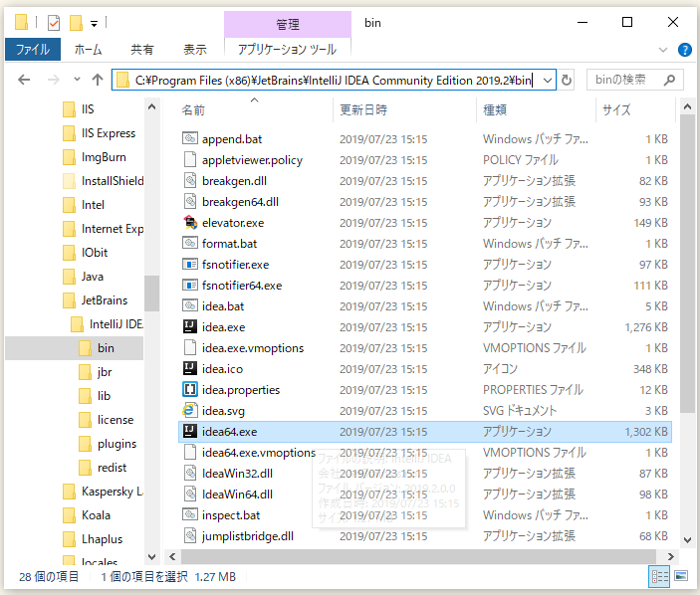Click the file list horizontal scrollbar
Image resolution: width=700 pixels, height=595 pixels.
[419, 556]
